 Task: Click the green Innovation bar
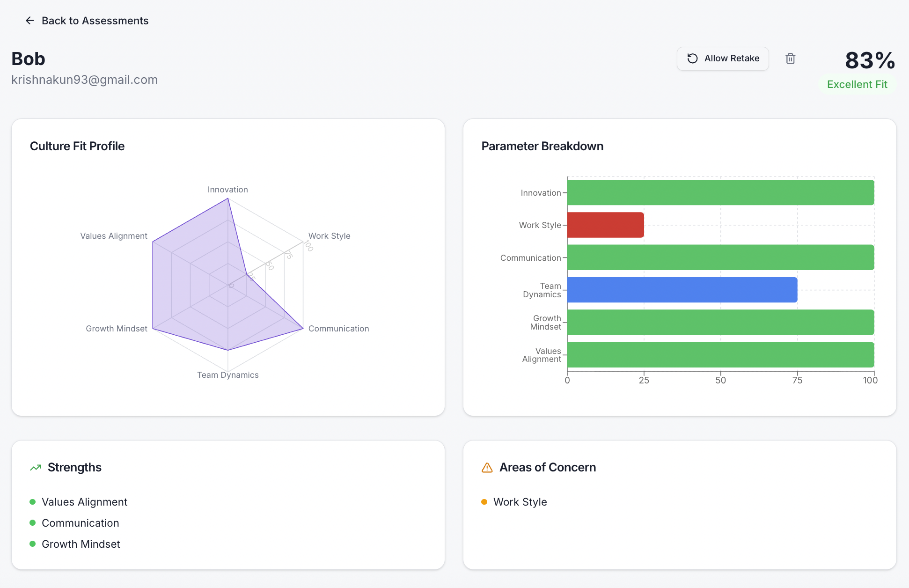tap(720, 192)
